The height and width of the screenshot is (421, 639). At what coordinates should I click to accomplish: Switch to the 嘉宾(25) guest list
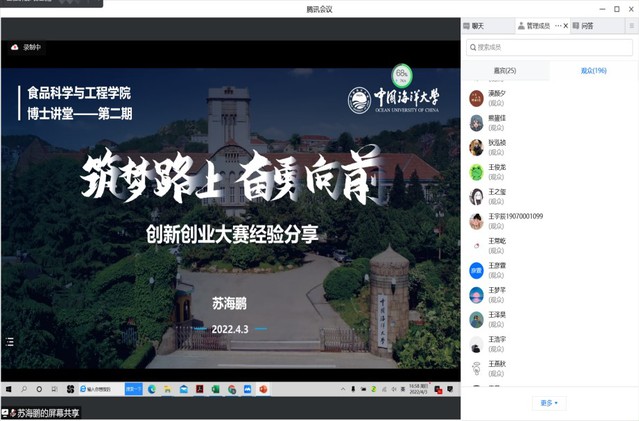(x=505, y=70)
